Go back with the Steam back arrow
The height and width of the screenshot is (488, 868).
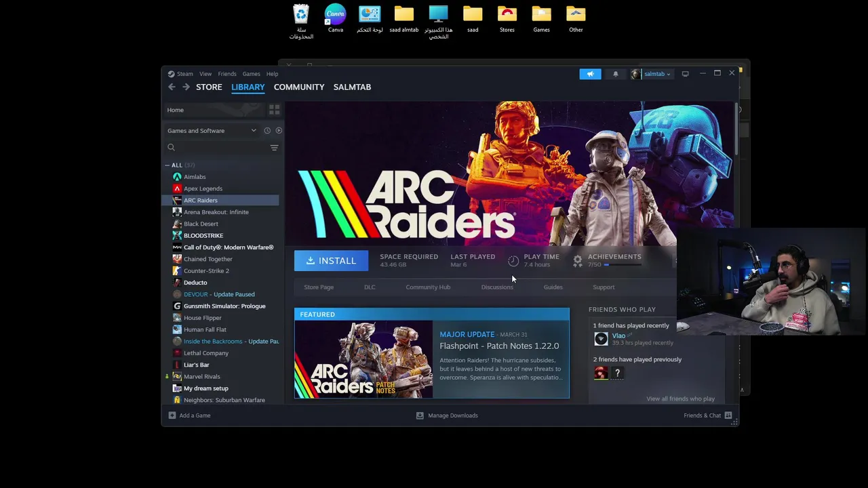point(172,87)
